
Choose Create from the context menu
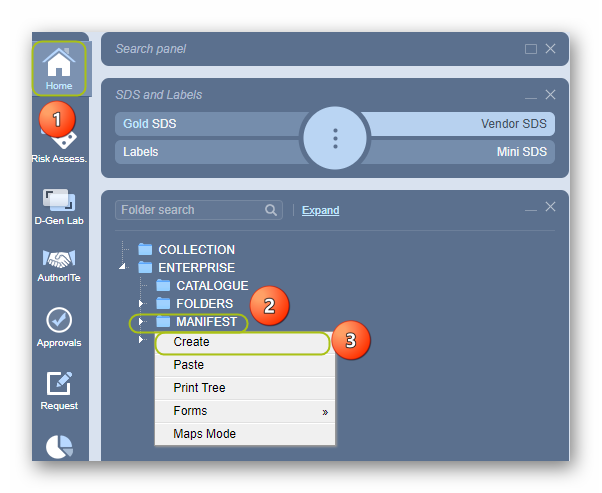pos(245,342)
